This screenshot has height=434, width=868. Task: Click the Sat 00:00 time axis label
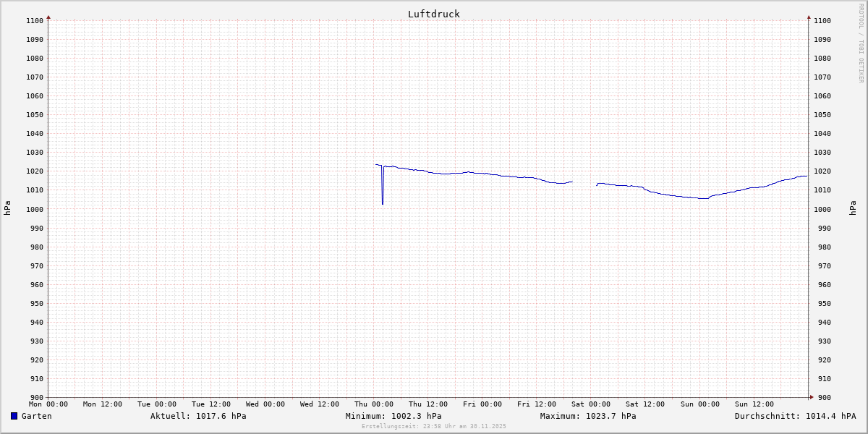591,404
